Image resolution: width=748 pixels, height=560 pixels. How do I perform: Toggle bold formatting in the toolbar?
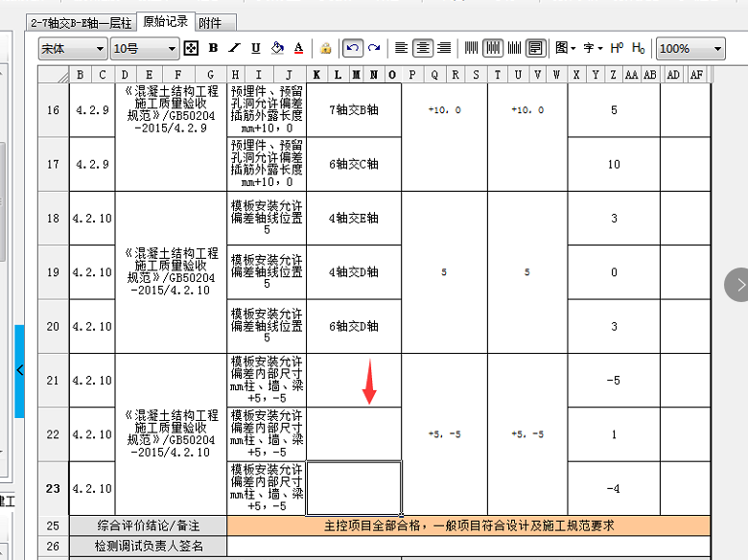tap(213, 48)
